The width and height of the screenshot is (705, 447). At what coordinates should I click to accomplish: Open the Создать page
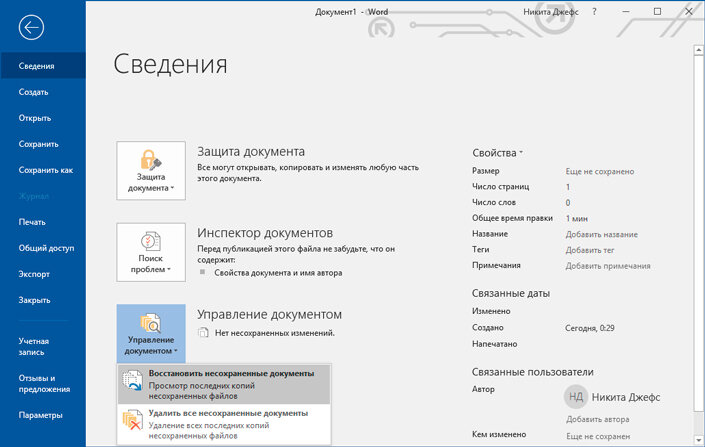(x=43, y=92)
